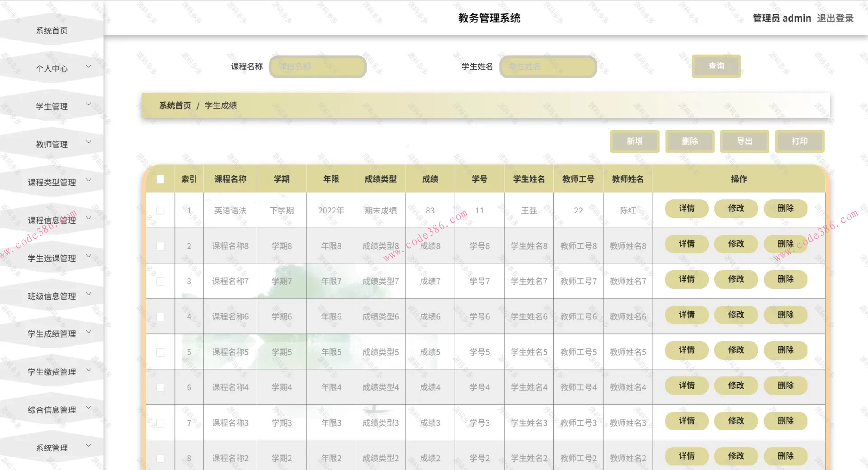868x470 pixels.
Task: Click the 删除 bulk delete button
Action: tap(689, 141)
